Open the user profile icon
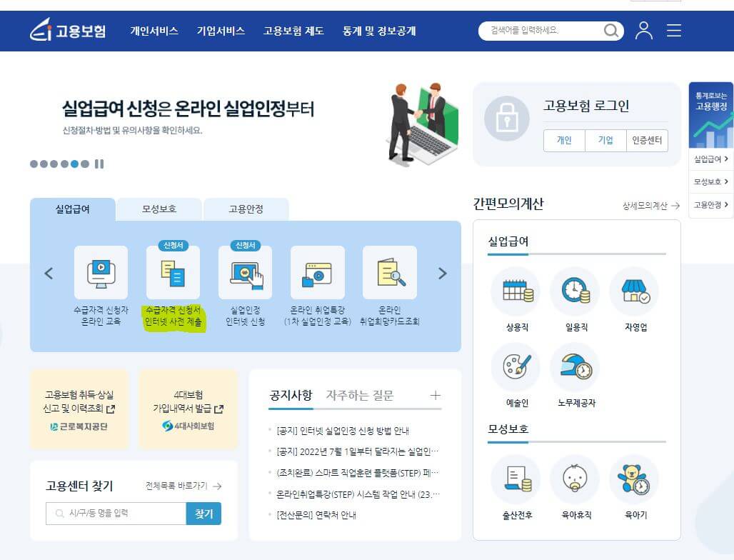The height and width of the screenshot is (560, 734). coord(643,31)
